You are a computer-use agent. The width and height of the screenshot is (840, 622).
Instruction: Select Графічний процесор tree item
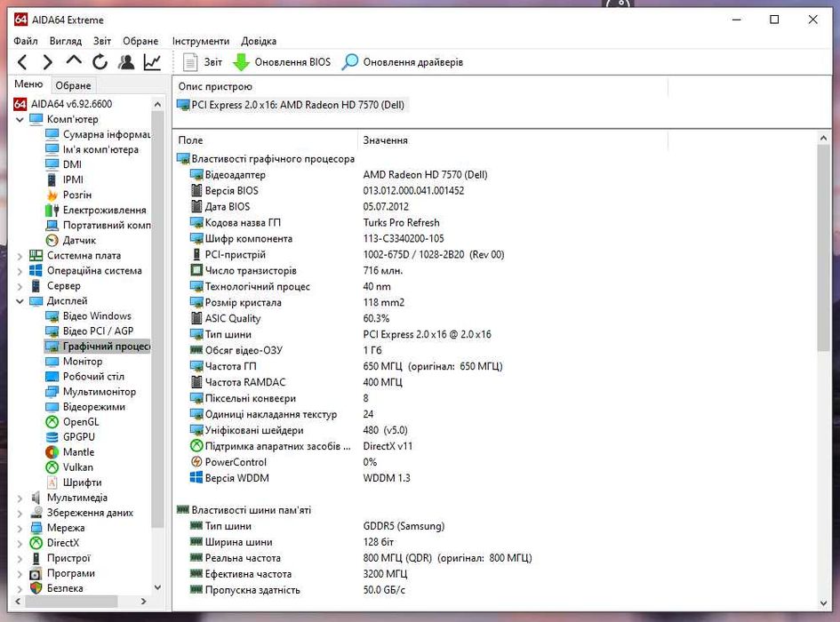point(98,346)
